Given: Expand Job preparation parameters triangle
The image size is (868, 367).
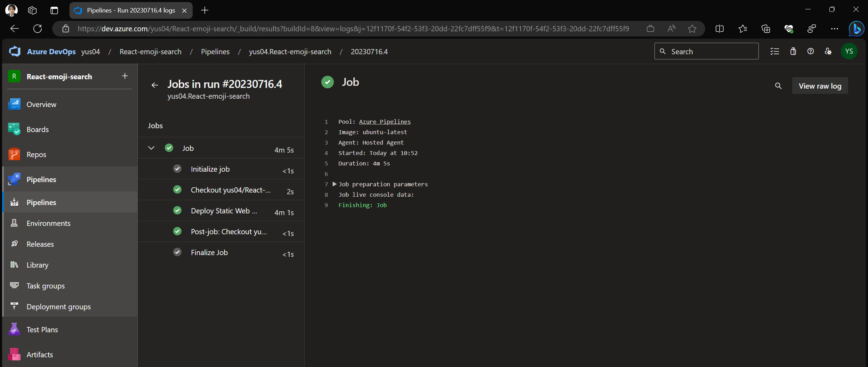Looking at the screenshot, I should pyautogui.click(x=335, y=184).
